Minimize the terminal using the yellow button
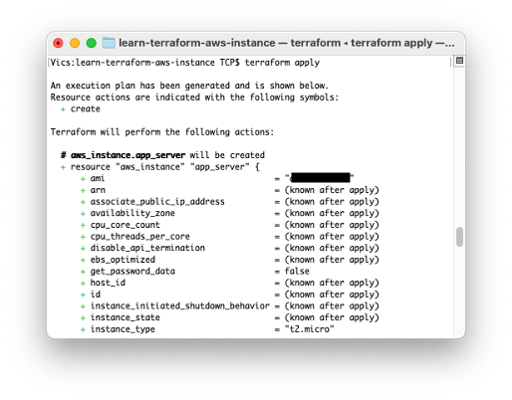 pyautogui.click(x=75, y=43)
